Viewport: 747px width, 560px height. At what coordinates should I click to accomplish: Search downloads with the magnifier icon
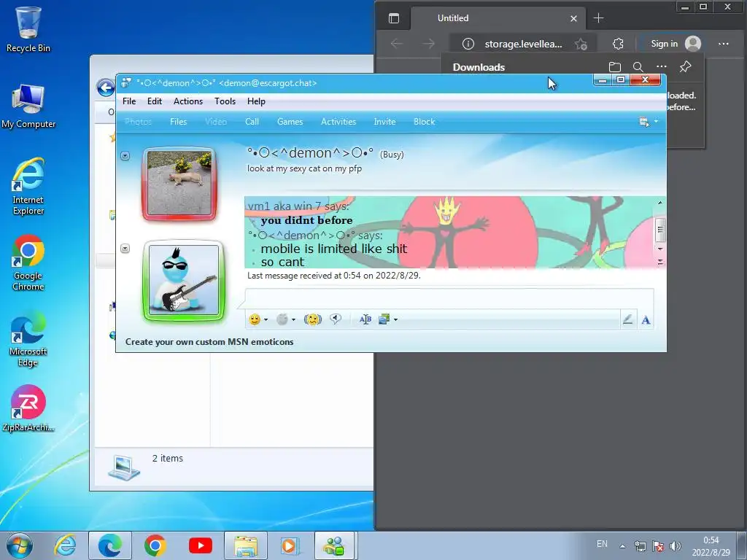(638, 67)
